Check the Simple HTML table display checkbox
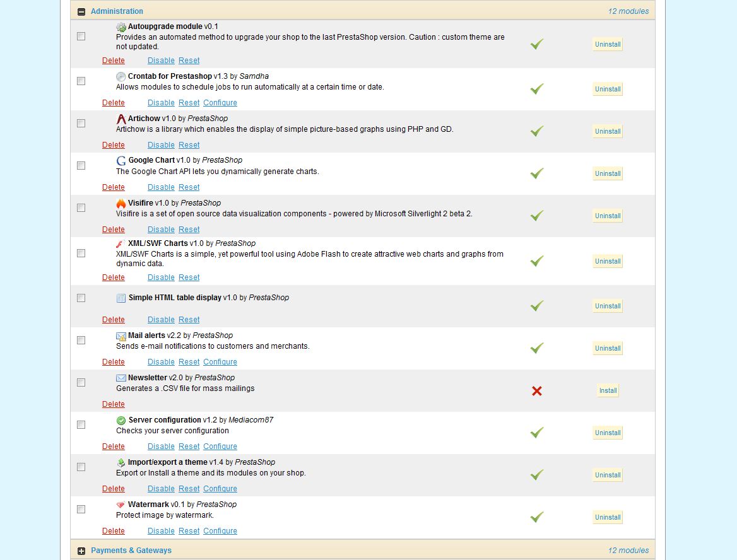 coord(81,298)
